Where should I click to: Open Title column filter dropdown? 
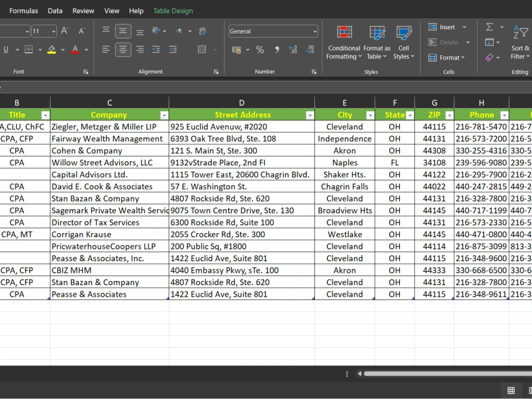(45, 115)
